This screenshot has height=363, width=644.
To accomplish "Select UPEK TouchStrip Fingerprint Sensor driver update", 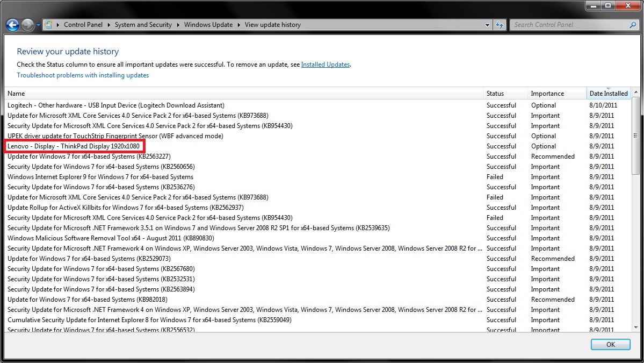I will click(x=318, y=136).
